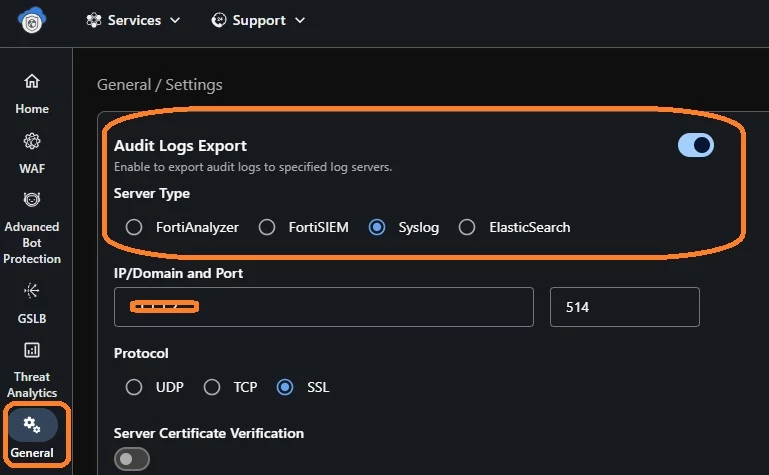Choose UDP protocol
The image size is (769, 475).
[133, 387]
